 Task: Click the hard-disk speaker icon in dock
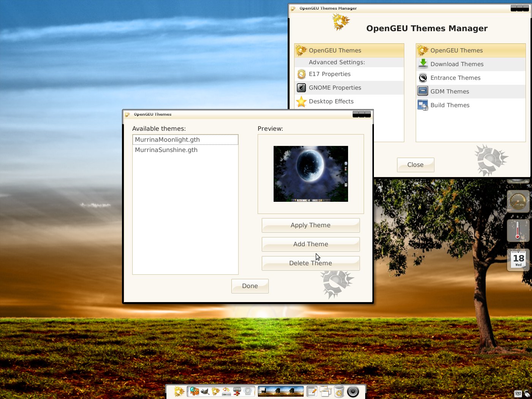pos(248,391)
